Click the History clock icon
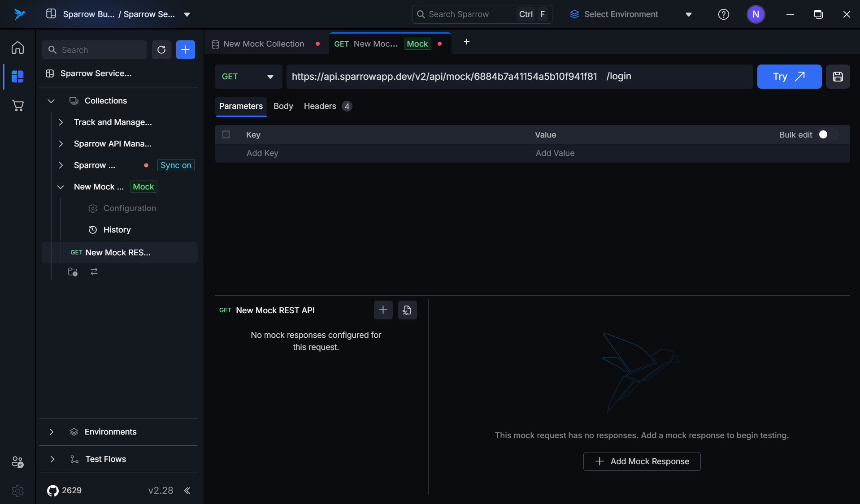This screenshot has width=860, height=504. (x=93, y=230)
